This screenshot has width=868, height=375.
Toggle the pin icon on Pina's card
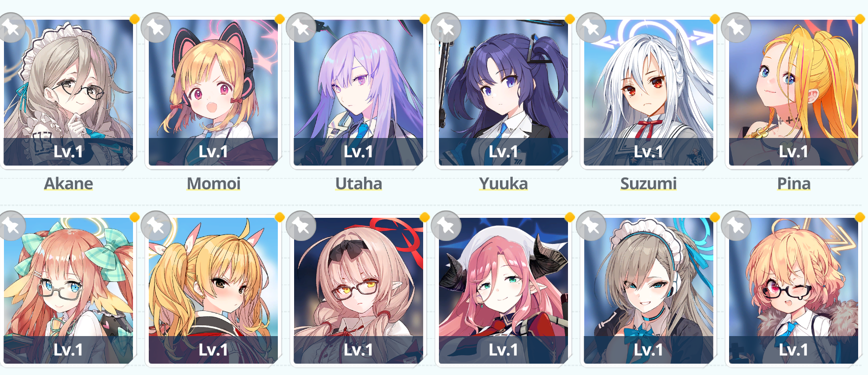point(736,28)
